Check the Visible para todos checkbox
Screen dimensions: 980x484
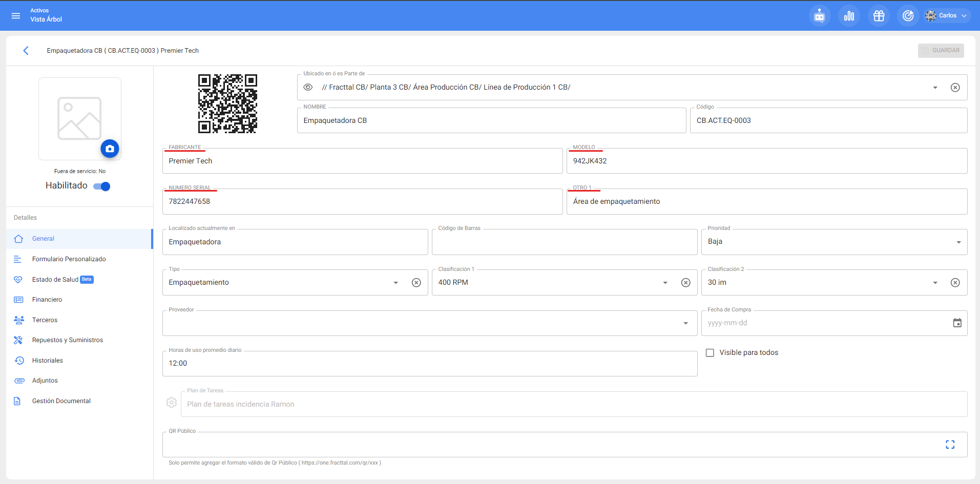(x=710, y=353)
